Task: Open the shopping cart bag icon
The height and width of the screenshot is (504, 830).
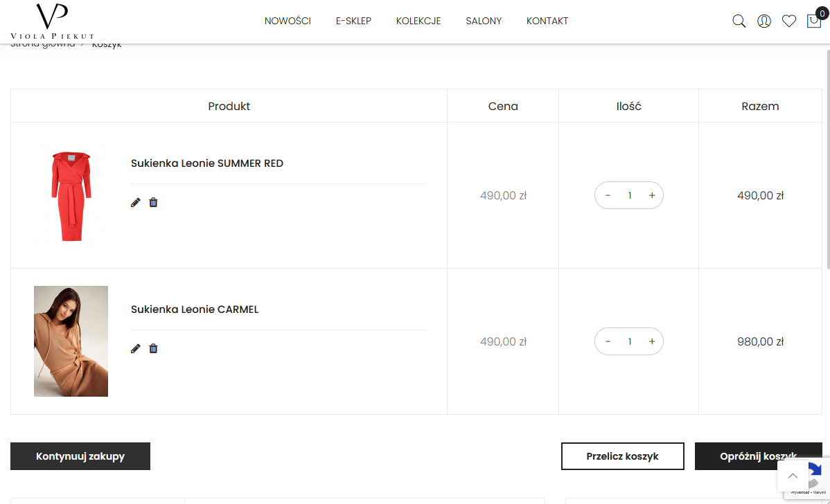Action: (x=814, y=21)
